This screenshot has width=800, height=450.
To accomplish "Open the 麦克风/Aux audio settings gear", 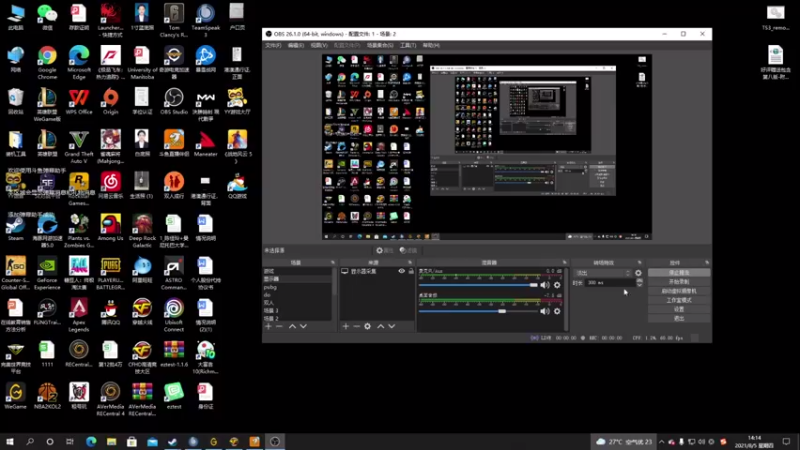I will (557, 285).
